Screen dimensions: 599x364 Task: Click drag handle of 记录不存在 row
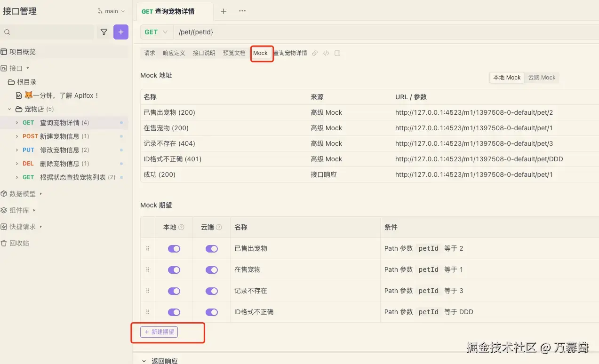pyautogui.click(x=148, y=291)
